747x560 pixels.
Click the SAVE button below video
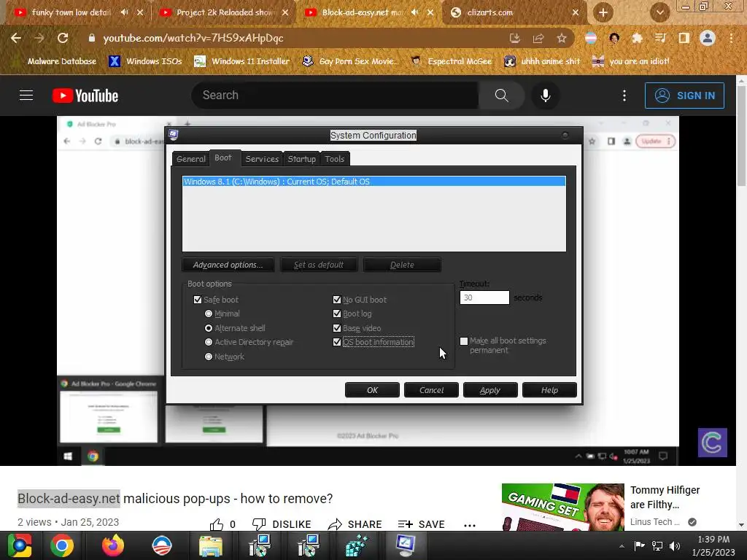[x=421, y=524]
